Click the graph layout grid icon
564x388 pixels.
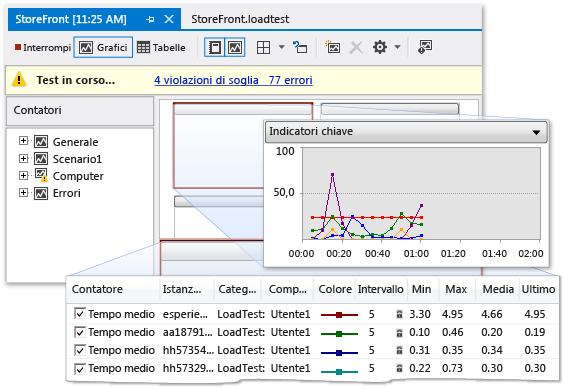[263, 47]
